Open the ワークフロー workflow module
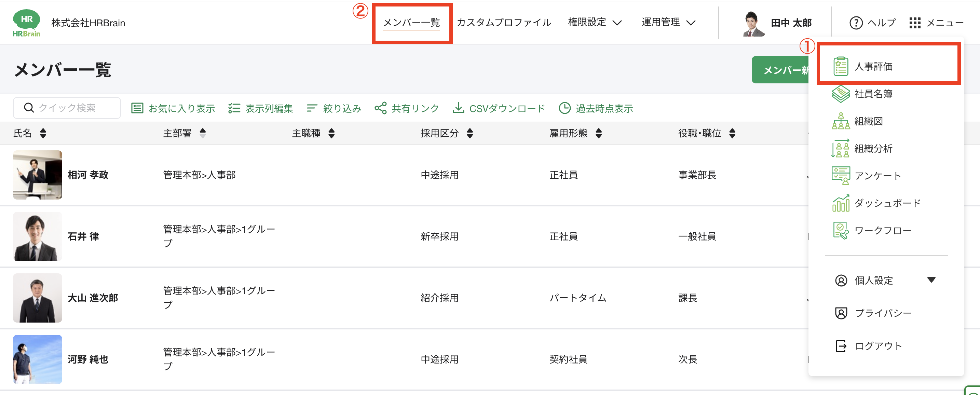This screenshot has width=980, height=395. coord(871,230)
